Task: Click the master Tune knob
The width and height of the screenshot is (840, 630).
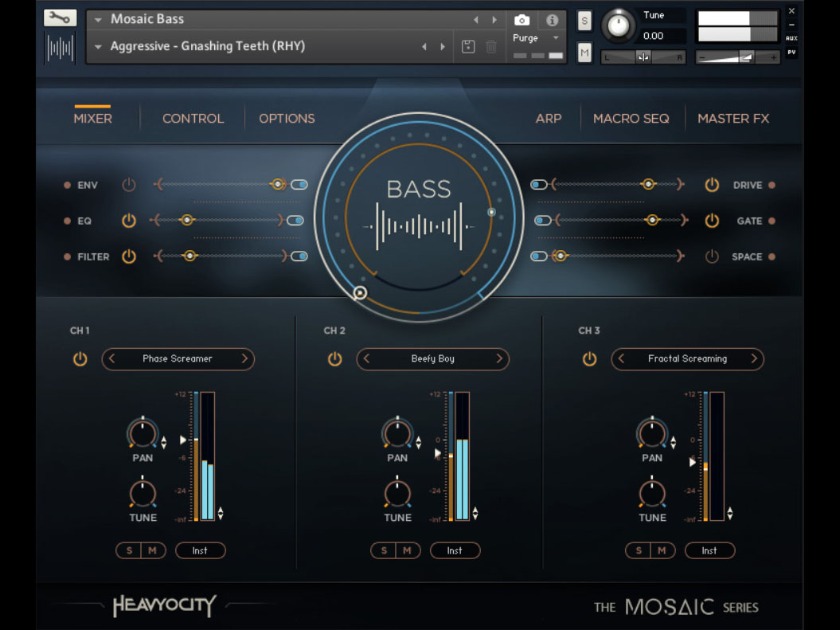Action: tap(618, 25)
